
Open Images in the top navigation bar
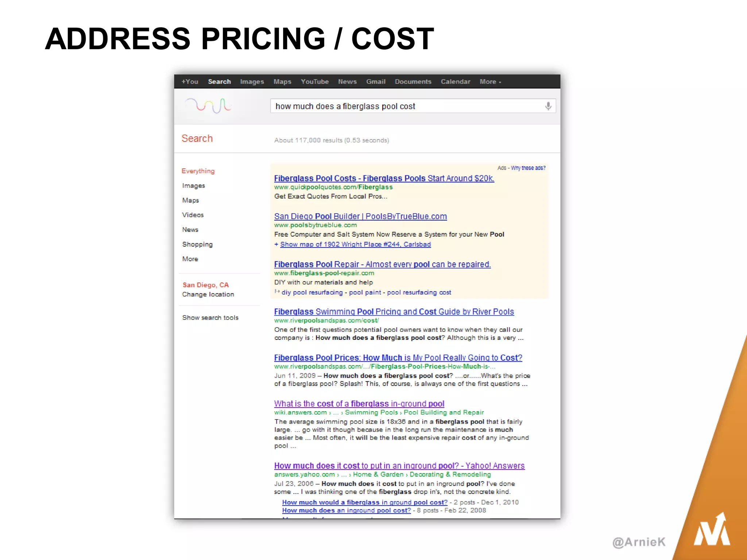(252, 82)
